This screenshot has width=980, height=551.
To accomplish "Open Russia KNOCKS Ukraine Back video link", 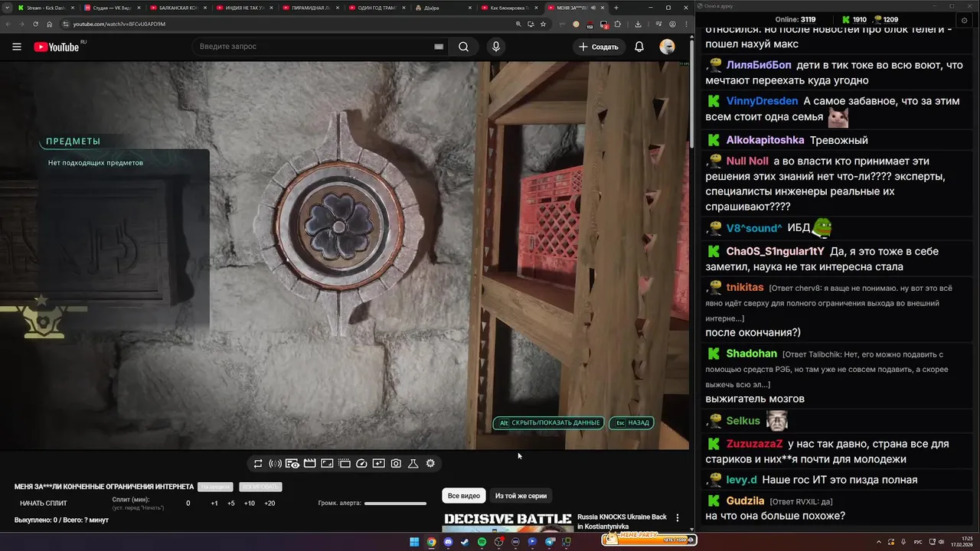I will 622,521.
